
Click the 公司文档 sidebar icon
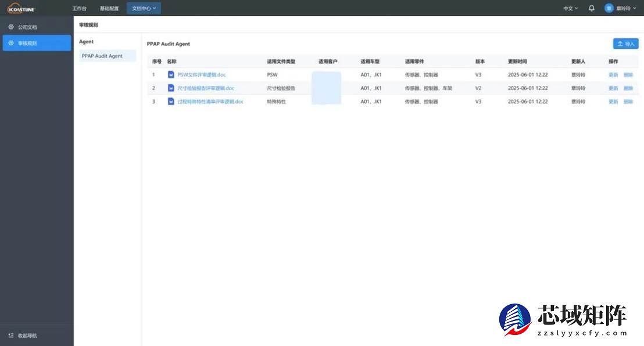[x=10, y=27]
